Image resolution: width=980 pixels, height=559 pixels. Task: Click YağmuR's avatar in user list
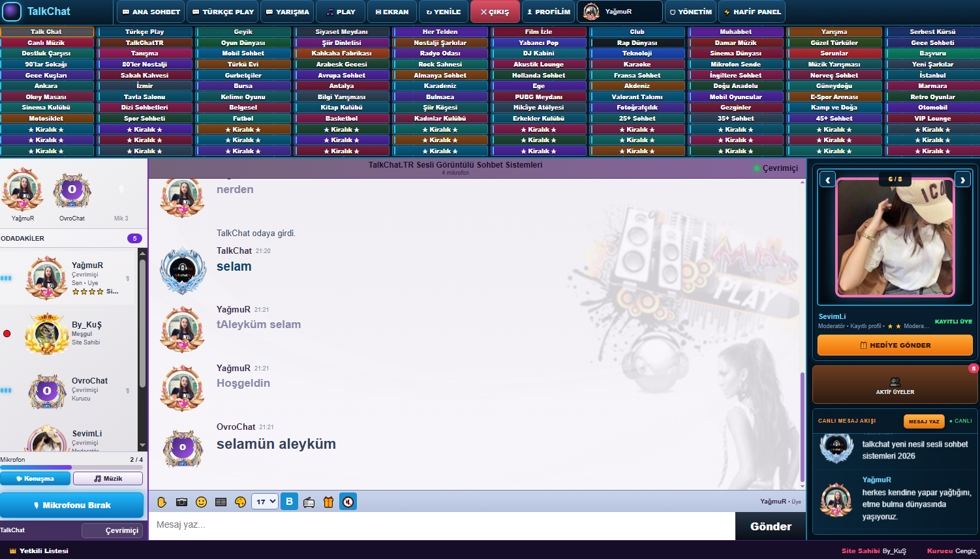coord(46,278)
